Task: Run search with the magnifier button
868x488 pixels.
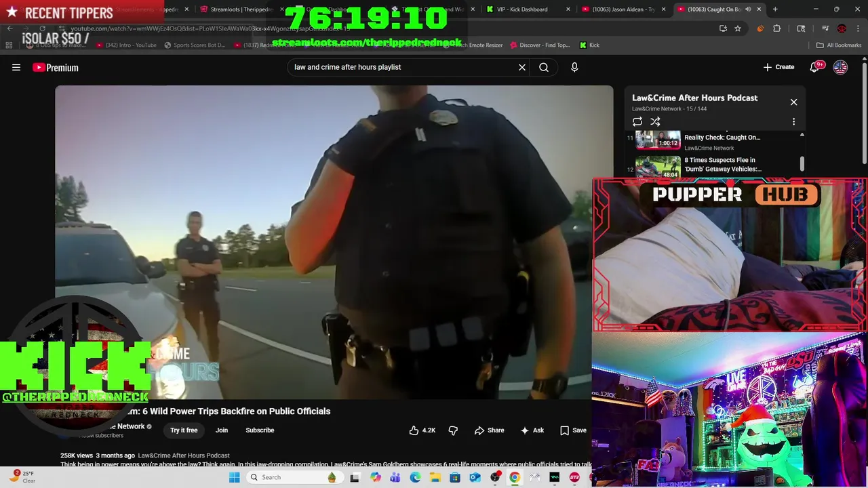Action: coord(544,67)
